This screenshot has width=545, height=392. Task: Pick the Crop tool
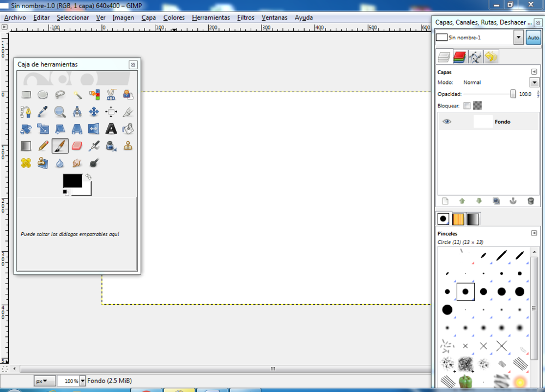[128, 112]
